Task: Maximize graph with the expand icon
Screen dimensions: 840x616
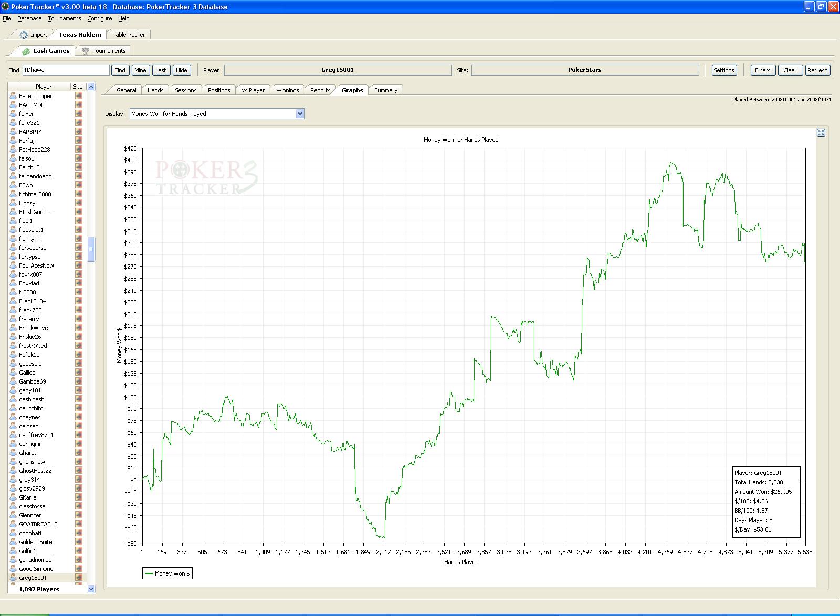Action: point(821,133)
